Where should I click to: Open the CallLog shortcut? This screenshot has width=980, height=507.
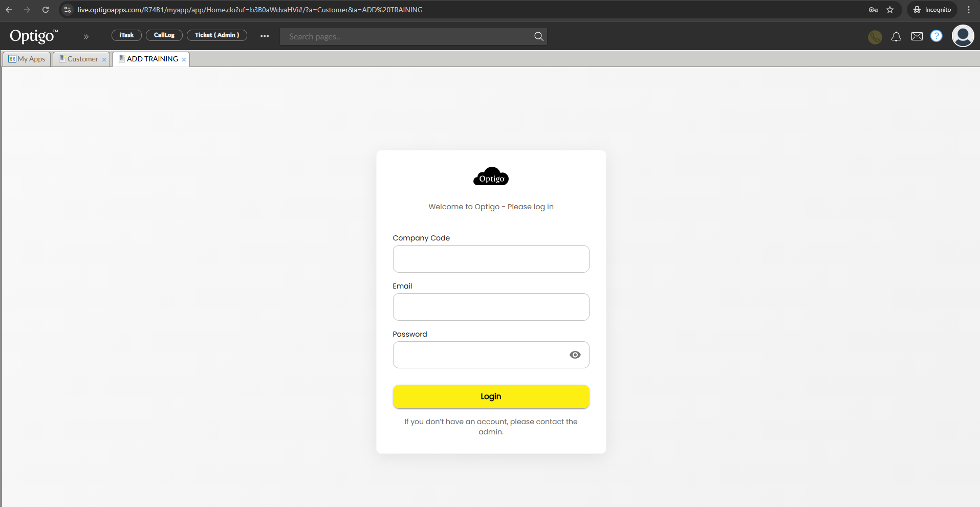(164, 35)
